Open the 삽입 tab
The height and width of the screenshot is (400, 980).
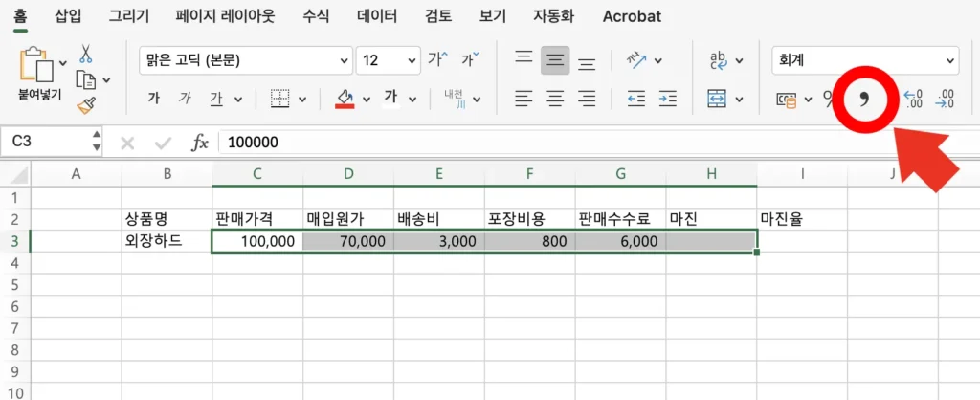coord(68,16)
